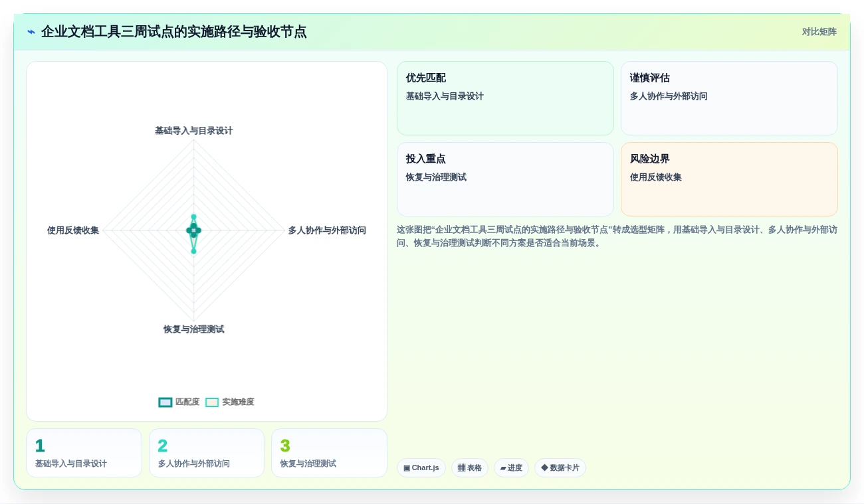Click 使用反馈收集 text in 风险边界 card
Screen dimensions: 864x504
coord(656,177)
